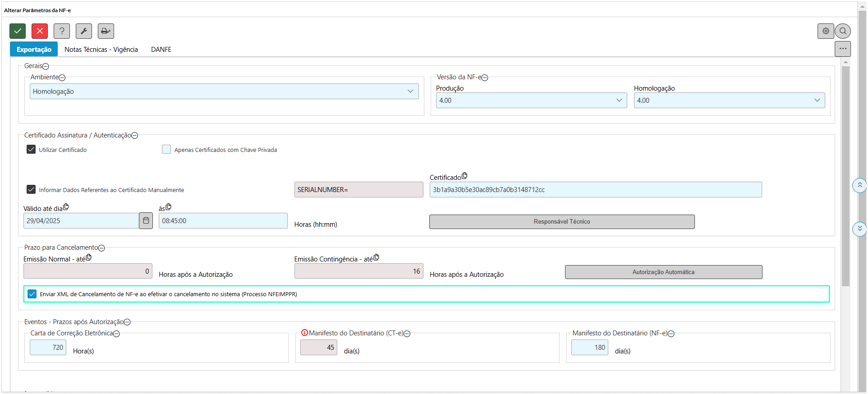The image size is (868, 394).
Task: Collapse the Prazo para Cancelamento section
Action: 102,248
